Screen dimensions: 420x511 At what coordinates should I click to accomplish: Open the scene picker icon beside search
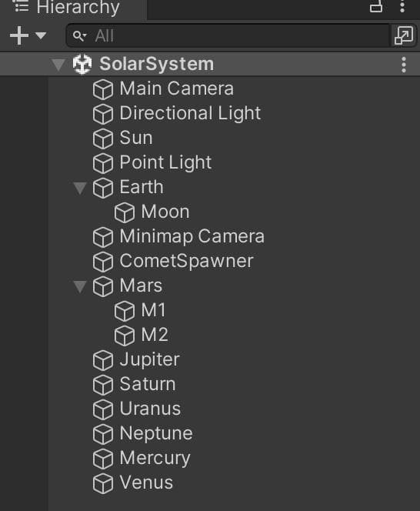[x=404, y=35]
